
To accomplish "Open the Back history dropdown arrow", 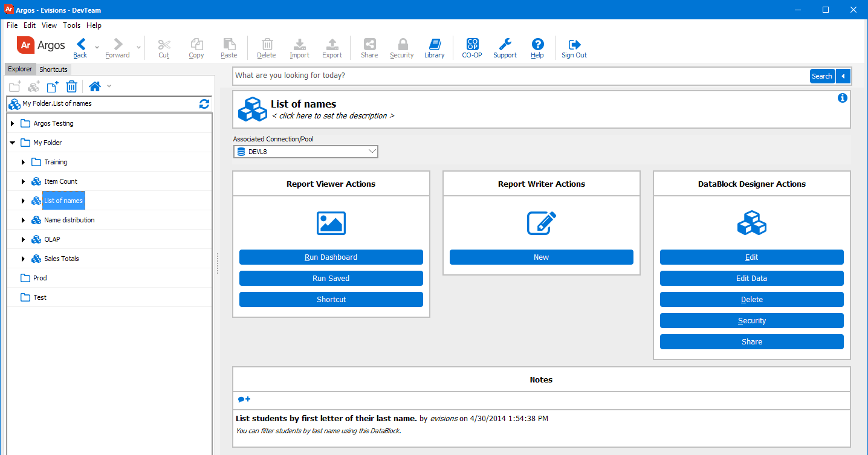I will tap(97, 47).
